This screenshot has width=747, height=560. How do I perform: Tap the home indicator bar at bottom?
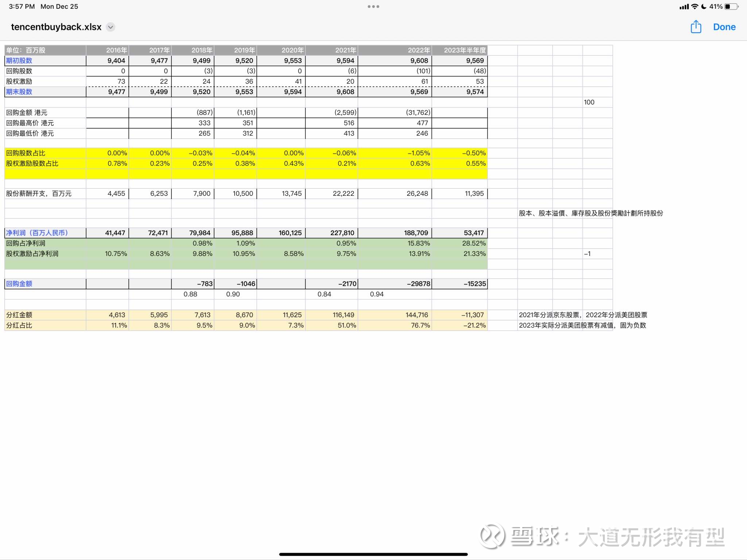373,554
